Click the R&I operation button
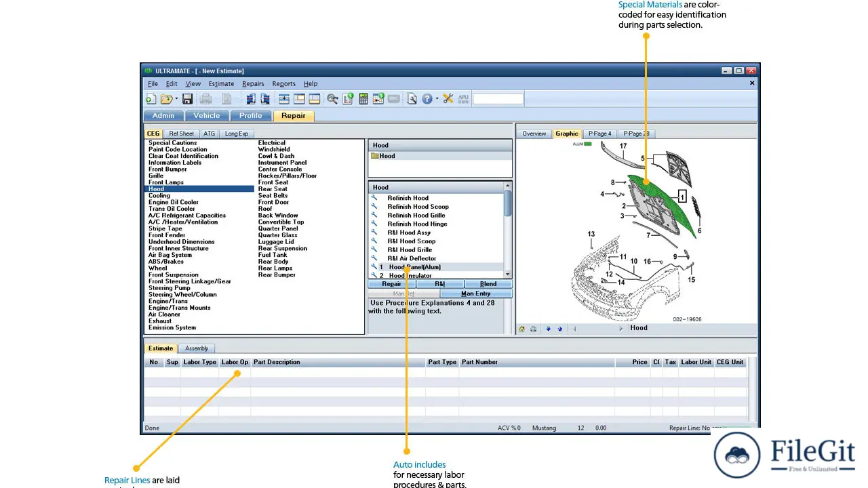Viewport: 868px width, 488px height. point(439,284)
